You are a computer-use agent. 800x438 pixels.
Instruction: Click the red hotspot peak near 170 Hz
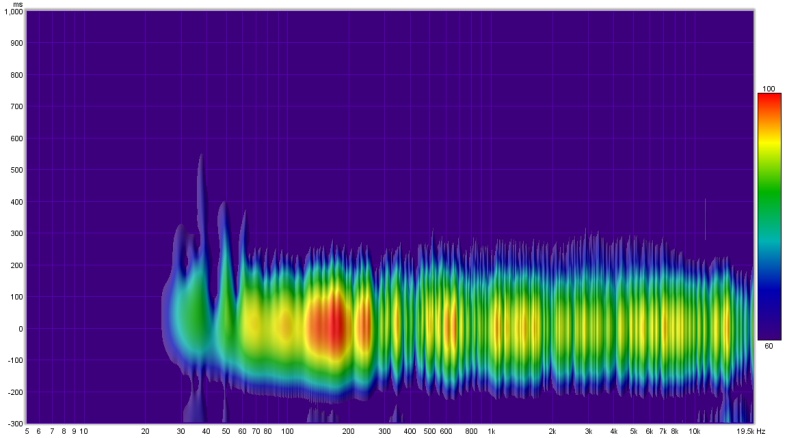click(334, 326)
